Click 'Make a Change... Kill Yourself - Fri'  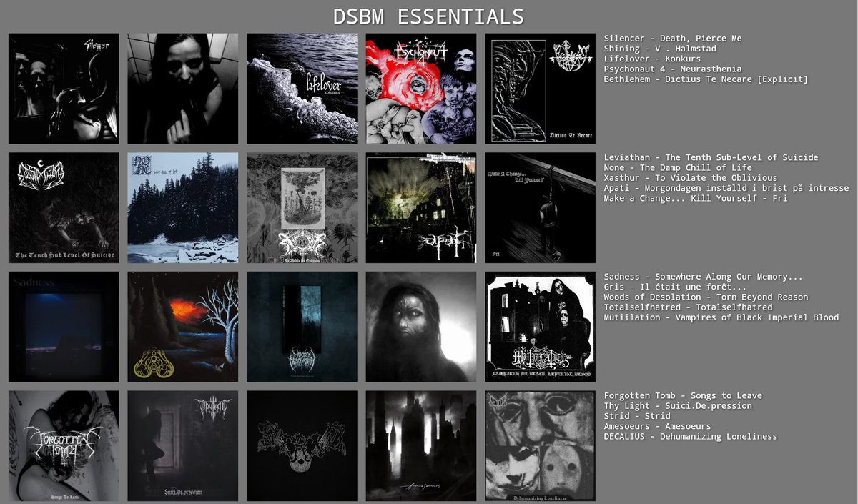[696, 199]
